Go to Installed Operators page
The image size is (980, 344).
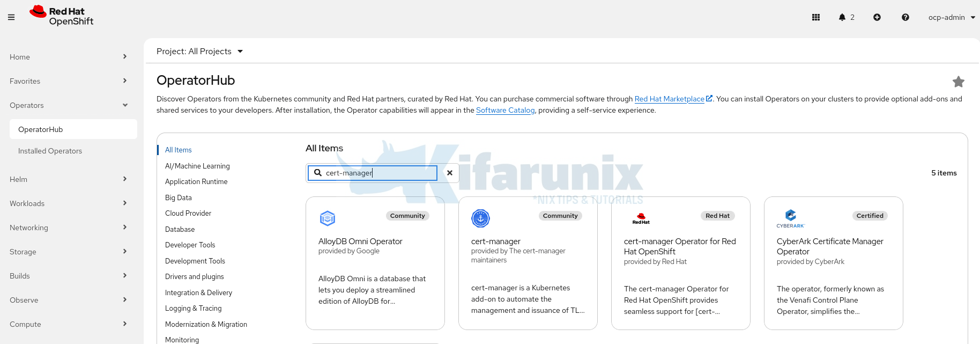point(50,151)
